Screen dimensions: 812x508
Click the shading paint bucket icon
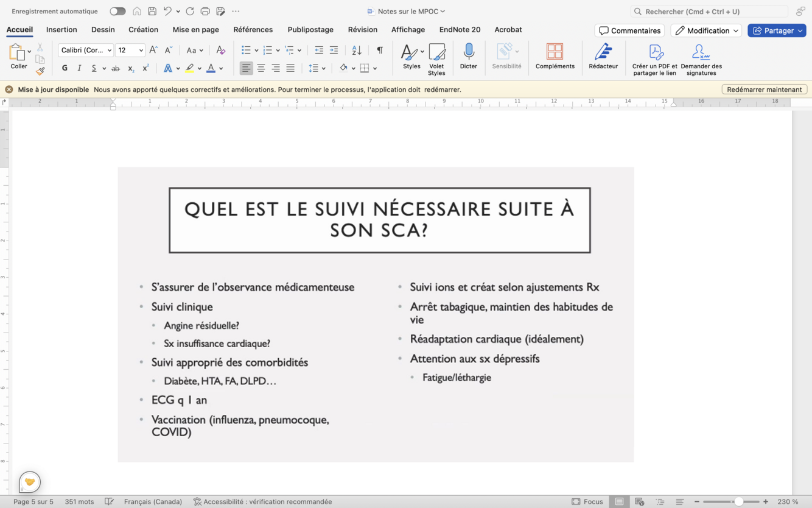click(x=344, y=68)
